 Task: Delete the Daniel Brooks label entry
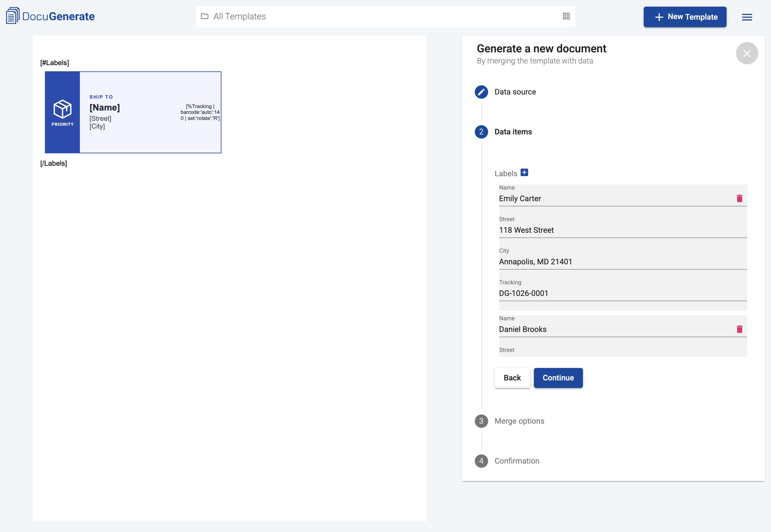pyautogui.click(x=740, y=329)
